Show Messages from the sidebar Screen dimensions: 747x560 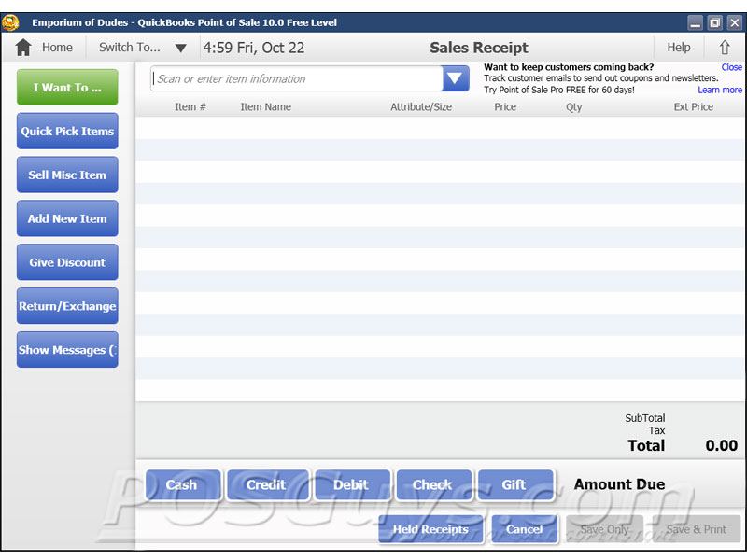[67, 350]
